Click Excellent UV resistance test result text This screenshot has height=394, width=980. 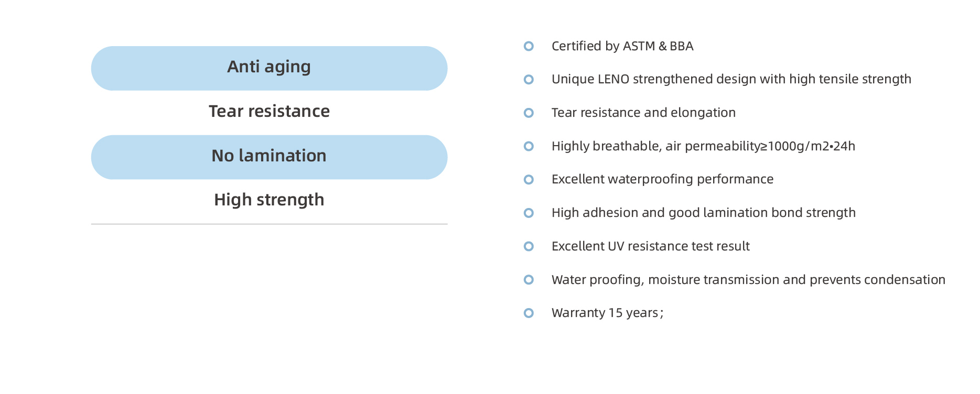point(650,246)
